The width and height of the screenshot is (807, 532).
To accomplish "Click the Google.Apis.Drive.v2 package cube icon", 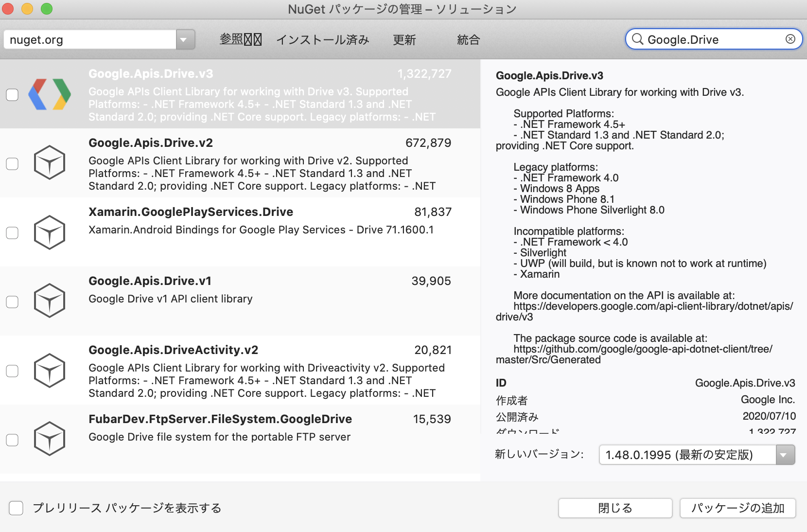I will tap(50, 162).
